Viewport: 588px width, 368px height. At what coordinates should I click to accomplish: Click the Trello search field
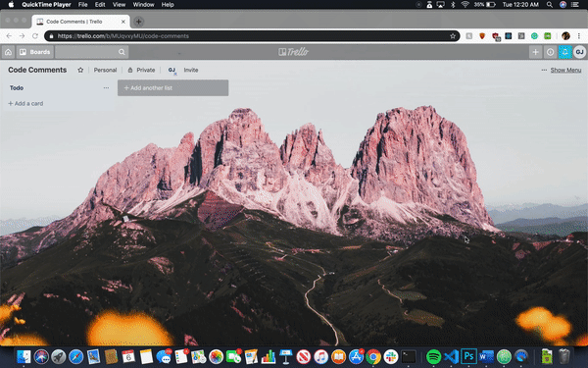point(92,52)
